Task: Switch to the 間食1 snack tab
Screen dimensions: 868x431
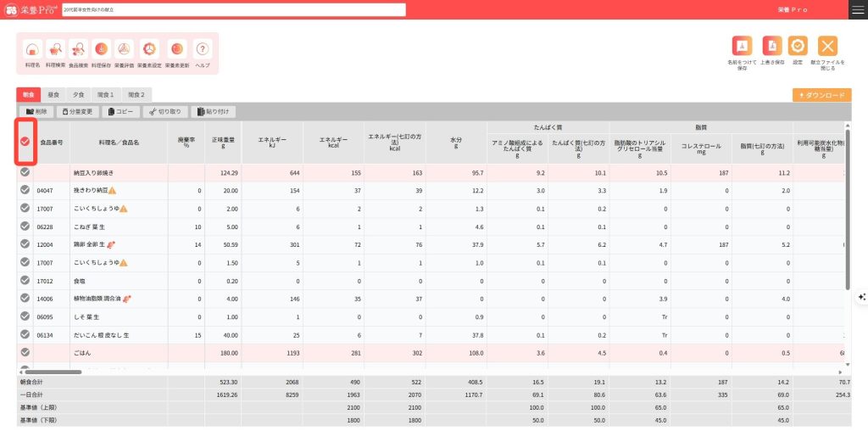Action: [106, 95]
